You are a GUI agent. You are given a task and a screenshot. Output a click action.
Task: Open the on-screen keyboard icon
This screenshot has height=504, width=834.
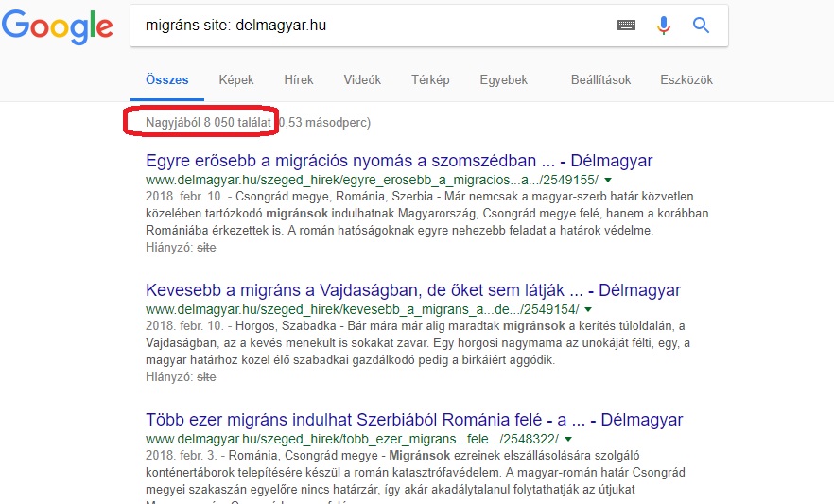click(x=626, y=26)
